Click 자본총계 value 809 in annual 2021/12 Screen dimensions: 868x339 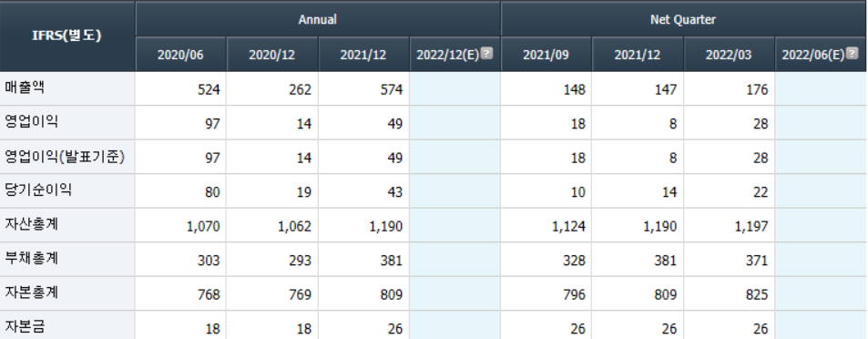point(392,294)
